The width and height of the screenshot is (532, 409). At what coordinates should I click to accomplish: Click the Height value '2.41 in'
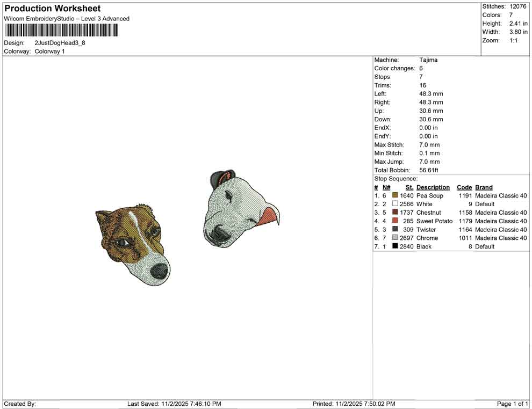coord(518,24)
